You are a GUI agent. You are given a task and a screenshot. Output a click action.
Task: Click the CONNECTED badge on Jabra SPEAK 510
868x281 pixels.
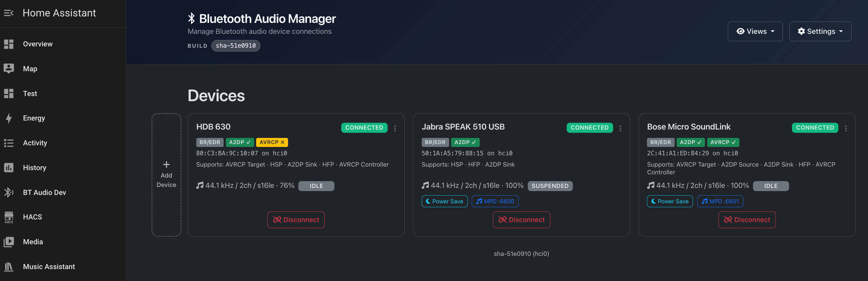pos(590,128)
